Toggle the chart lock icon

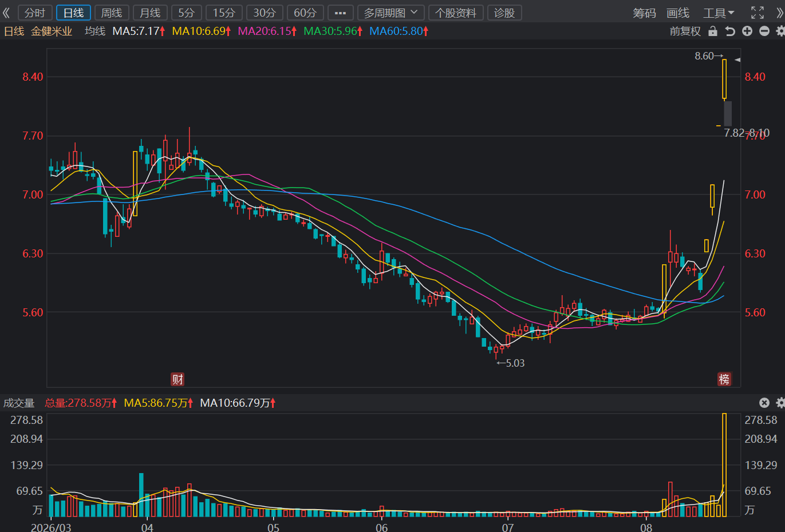pyautogui.click(x=713, y=31)
